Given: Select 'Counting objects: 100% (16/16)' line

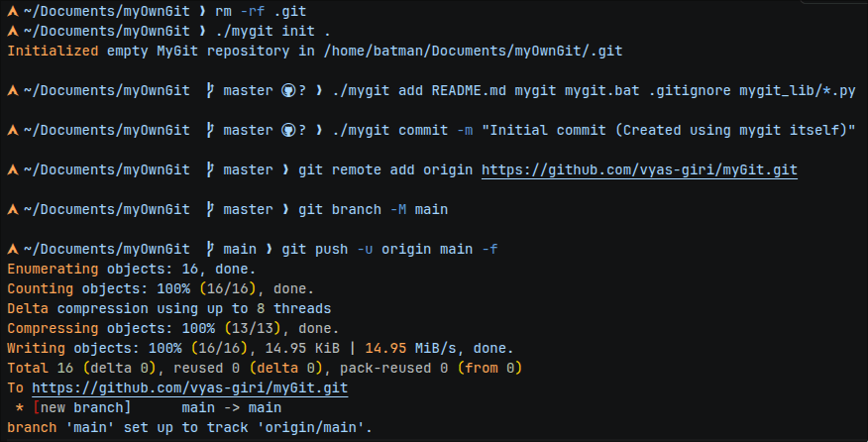Looking at the screenshot, I should pyautogui.click(x=161, y=289).
